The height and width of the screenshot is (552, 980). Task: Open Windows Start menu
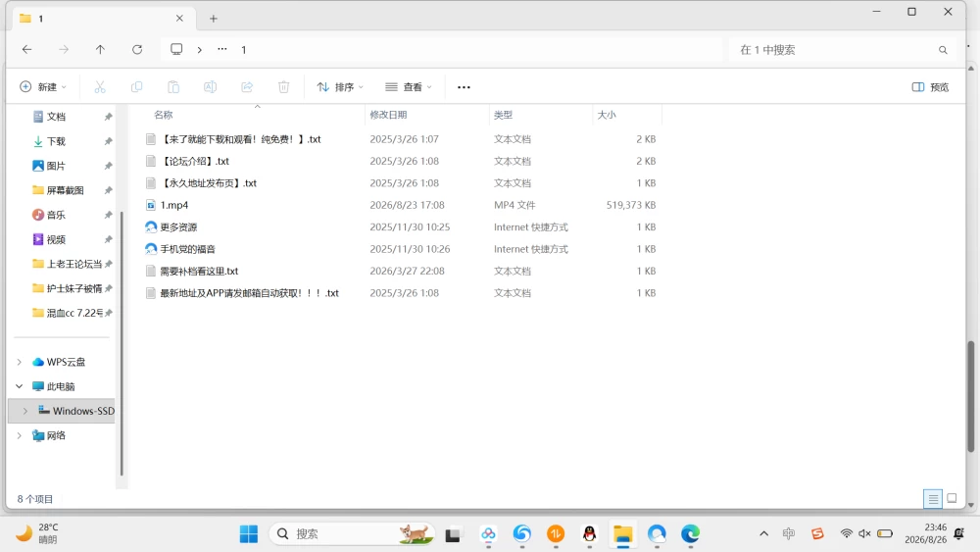(249, 534)
